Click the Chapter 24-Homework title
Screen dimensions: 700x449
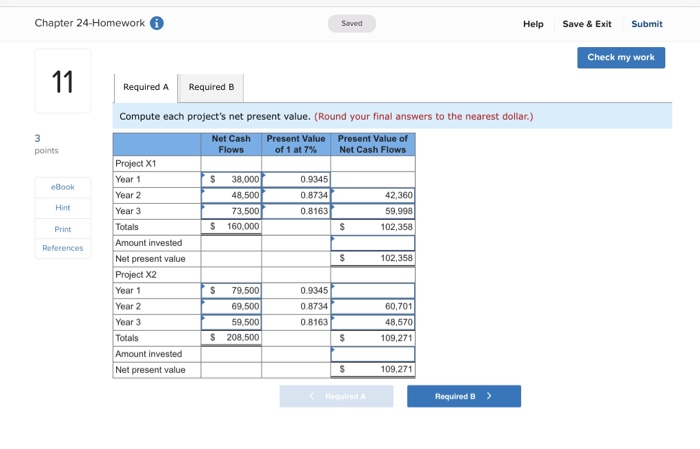pos(90,23)
